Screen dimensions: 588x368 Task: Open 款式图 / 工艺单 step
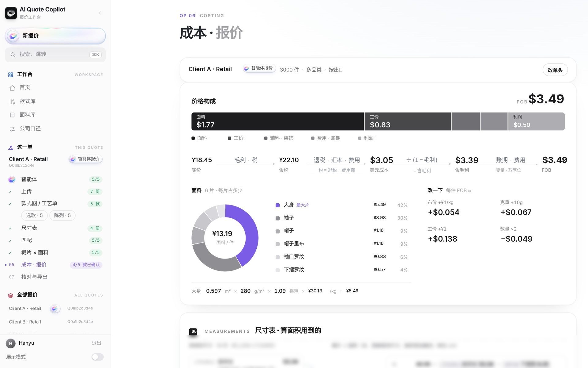click(55, 203)
